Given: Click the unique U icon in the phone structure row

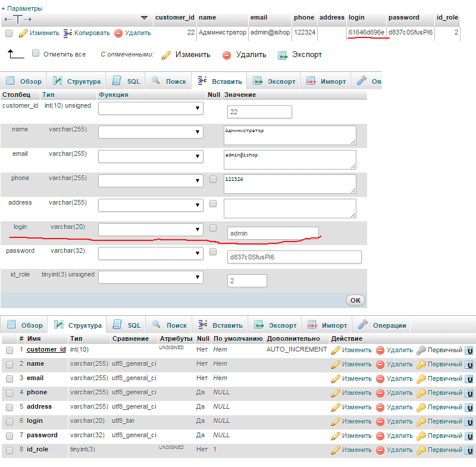Looking at the screenshot, I should pyautogui.click(x=469, y=393).
